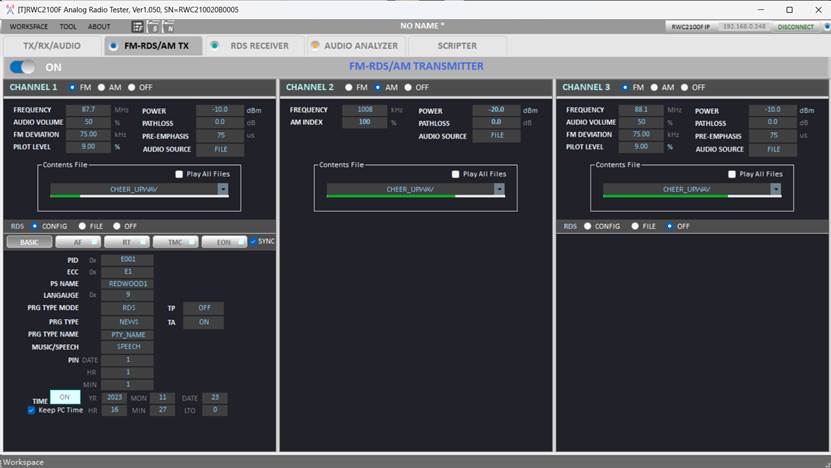Viewport: 831px width, 468px height.
Task: Toggle the transmitter ON switch
Action: 22,67
